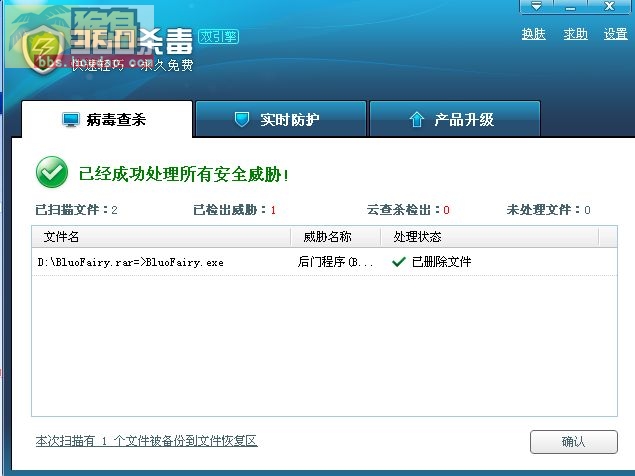The image size is (635, 476).
Task: Click the 确认 confirm button
Action: pos(574,442)
